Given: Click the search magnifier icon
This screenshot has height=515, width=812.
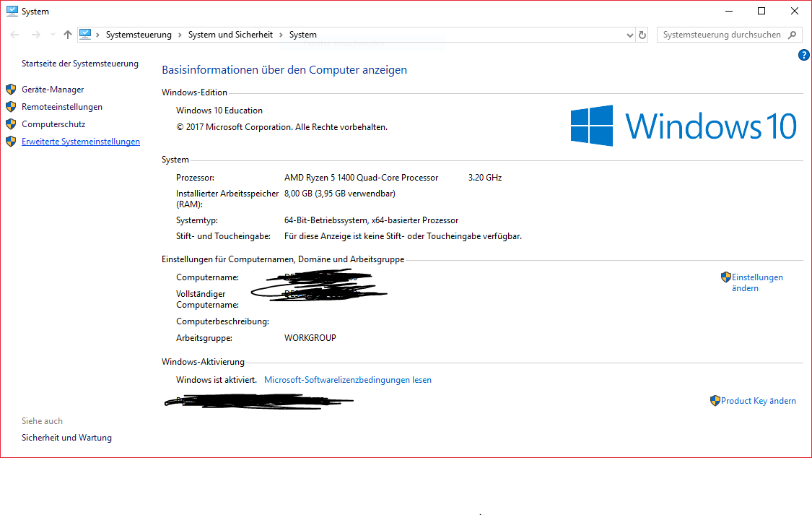Looking at the screenshot, I should (792, 35).
